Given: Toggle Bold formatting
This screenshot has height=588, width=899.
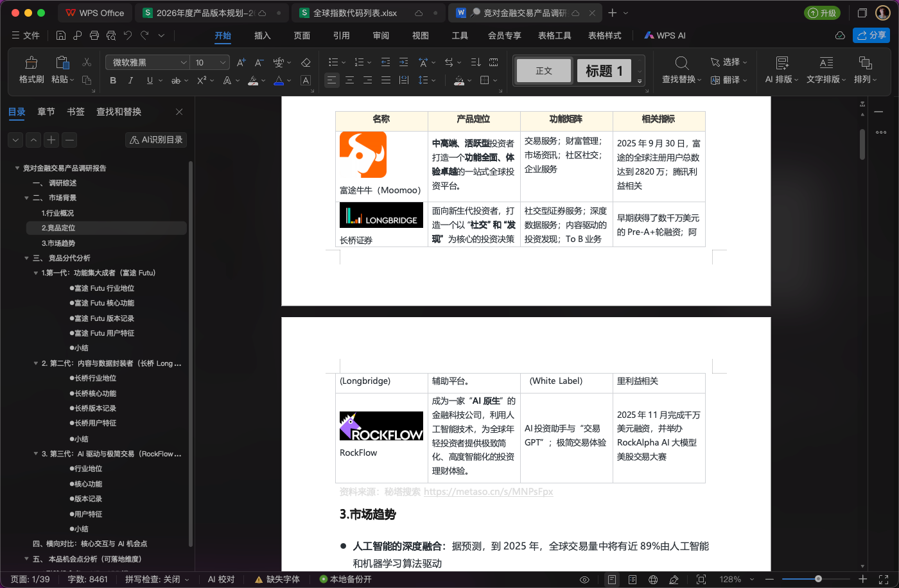Looking at the screenshot, I should point(113,80).
